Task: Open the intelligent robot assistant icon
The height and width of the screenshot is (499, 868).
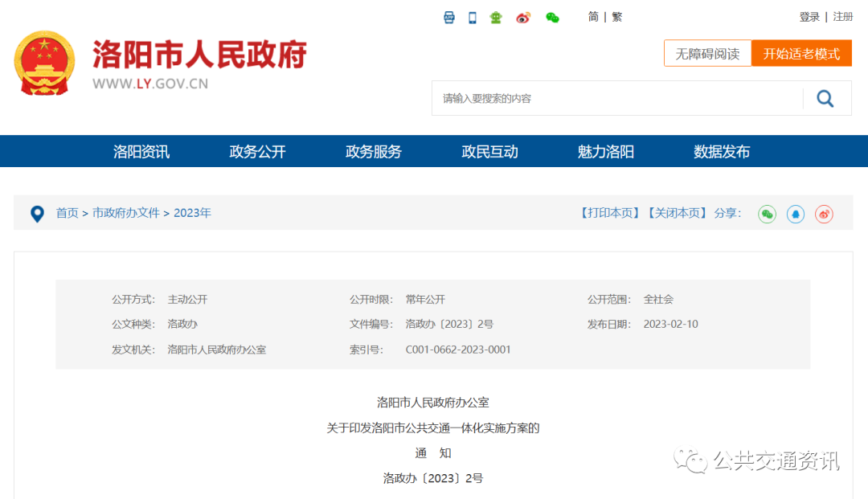Action: (x=495, y=17)
